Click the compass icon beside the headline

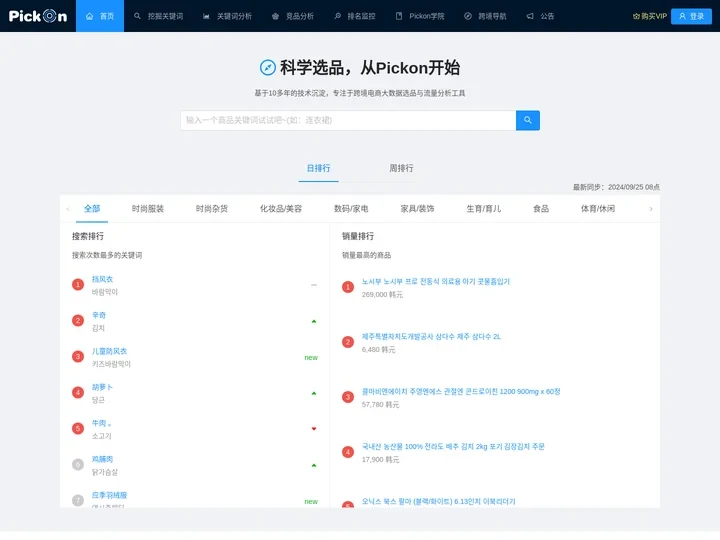pyautogui.click(x=268, y=68)
